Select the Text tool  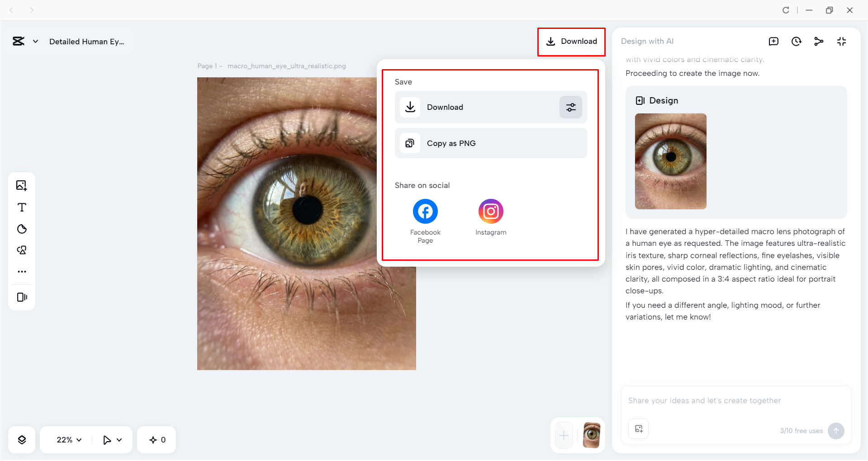click(x=22, y=207)
